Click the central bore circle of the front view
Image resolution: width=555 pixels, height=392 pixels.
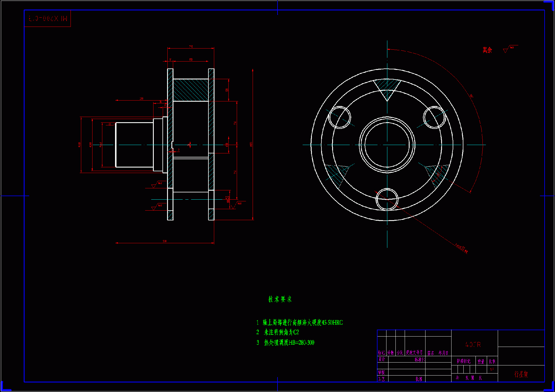(387, 145)
